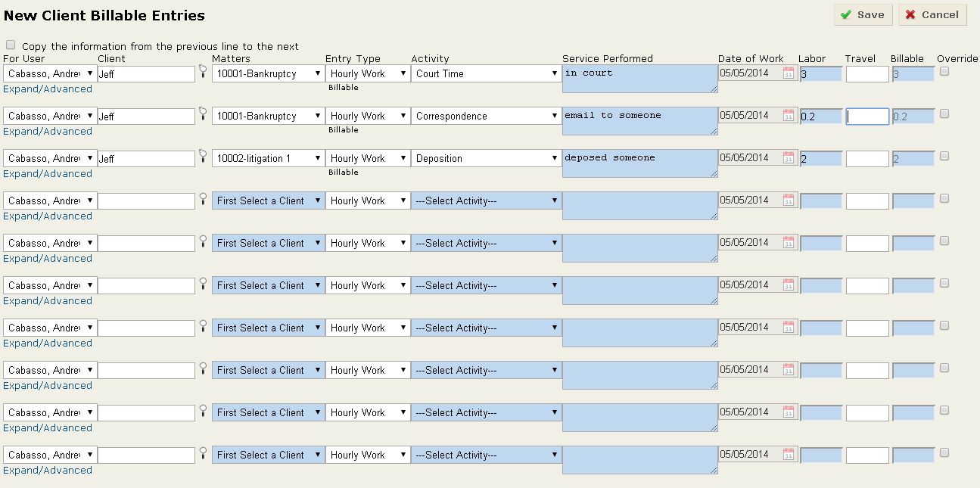Click the Cancel button
This screenshot has height=488, width=980.
click(932, 15)
